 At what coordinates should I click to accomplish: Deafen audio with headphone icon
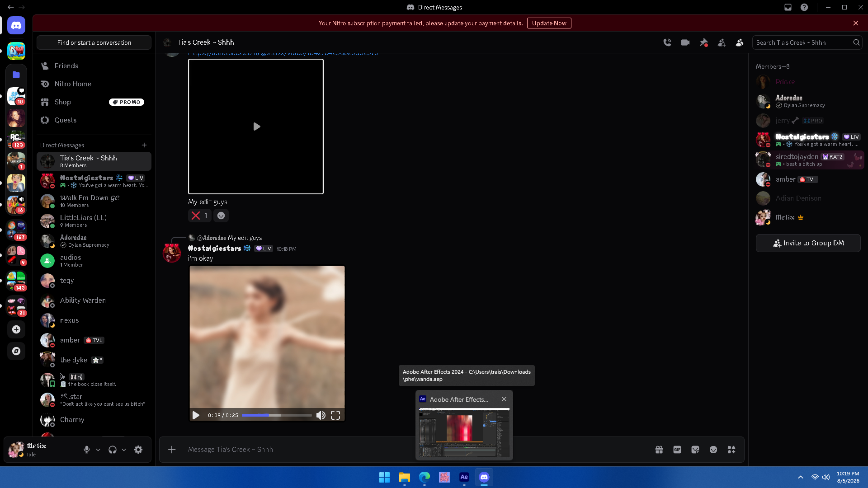(x=113, y=450)
